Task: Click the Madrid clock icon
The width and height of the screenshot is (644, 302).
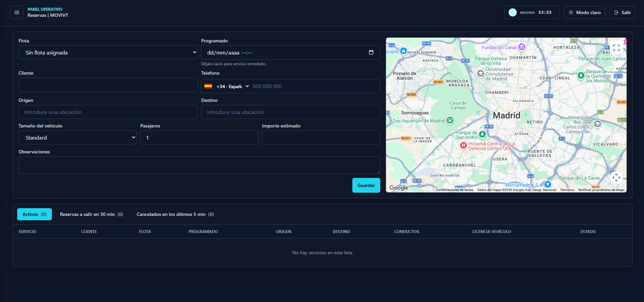Action: pos(513,12)
